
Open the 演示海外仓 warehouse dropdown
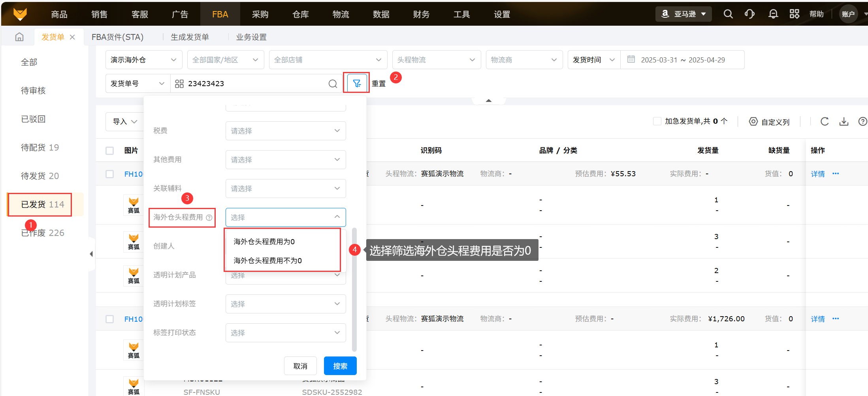(x=143, y=60)
